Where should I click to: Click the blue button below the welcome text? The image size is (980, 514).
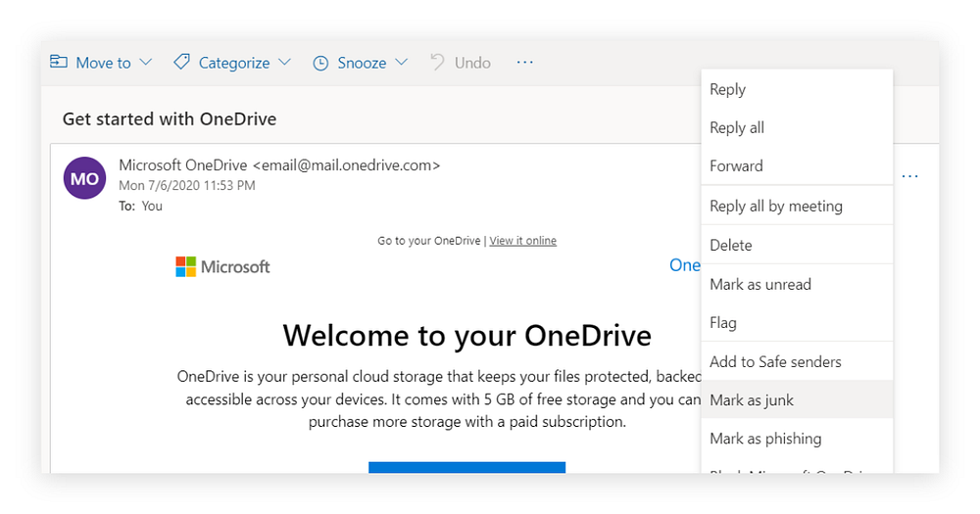466,467
